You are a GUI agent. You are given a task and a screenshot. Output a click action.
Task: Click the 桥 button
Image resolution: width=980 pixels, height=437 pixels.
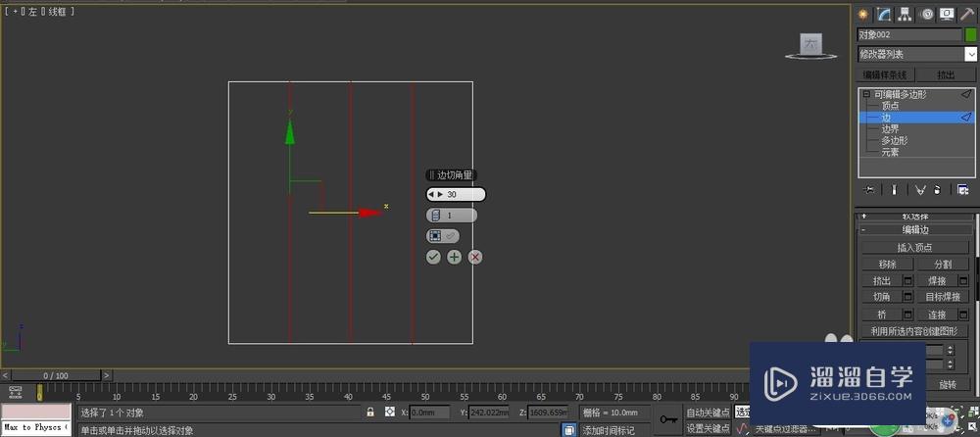tap(882, 315)
